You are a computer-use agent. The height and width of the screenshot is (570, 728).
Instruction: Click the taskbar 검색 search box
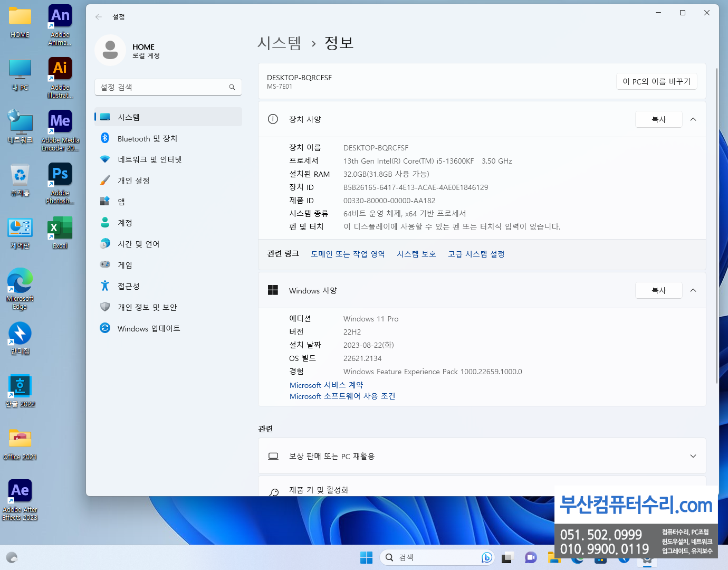point(437,557)
